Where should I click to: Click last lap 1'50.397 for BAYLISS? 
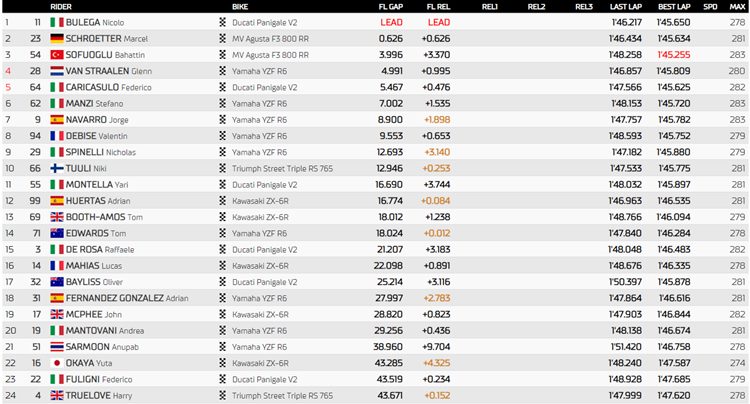pos(625,282)
